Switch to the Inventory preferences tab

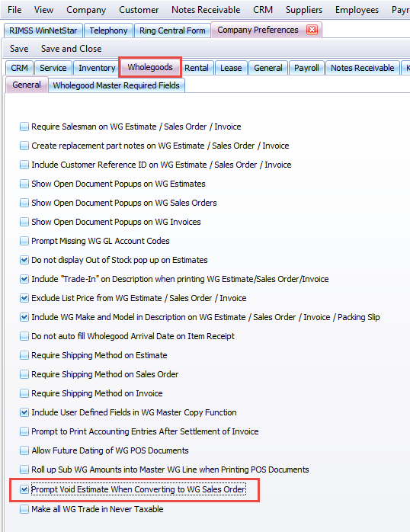point(97,68)
